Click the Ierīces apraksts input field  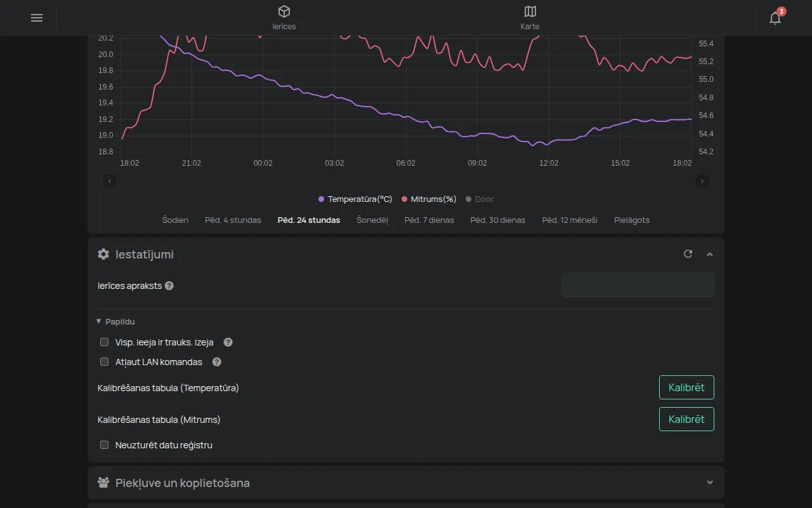pos(638,285)
